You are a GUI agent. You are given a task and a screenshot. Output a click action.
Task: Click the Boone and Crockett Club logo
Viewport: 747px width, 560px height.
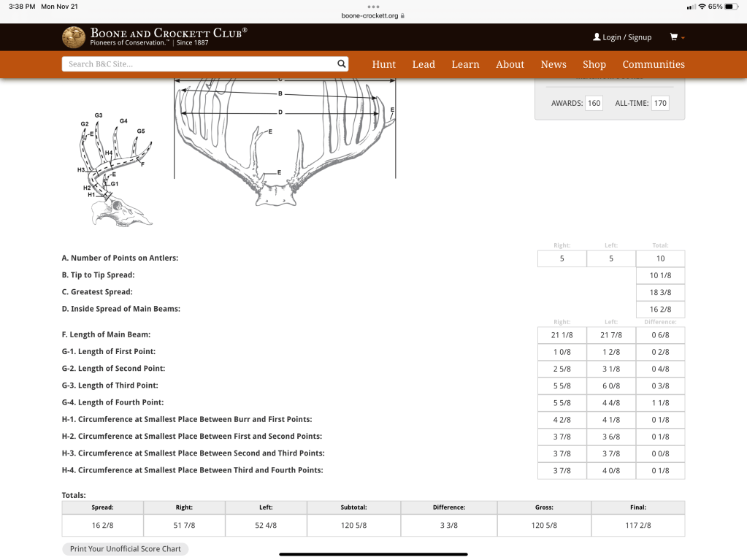click(x=74, y=37)
